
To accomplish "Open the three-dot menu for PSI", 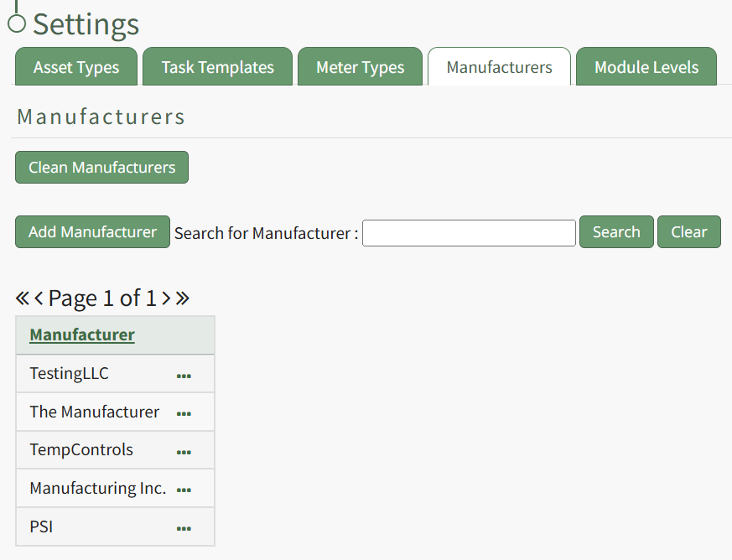I will click(184, 528).
